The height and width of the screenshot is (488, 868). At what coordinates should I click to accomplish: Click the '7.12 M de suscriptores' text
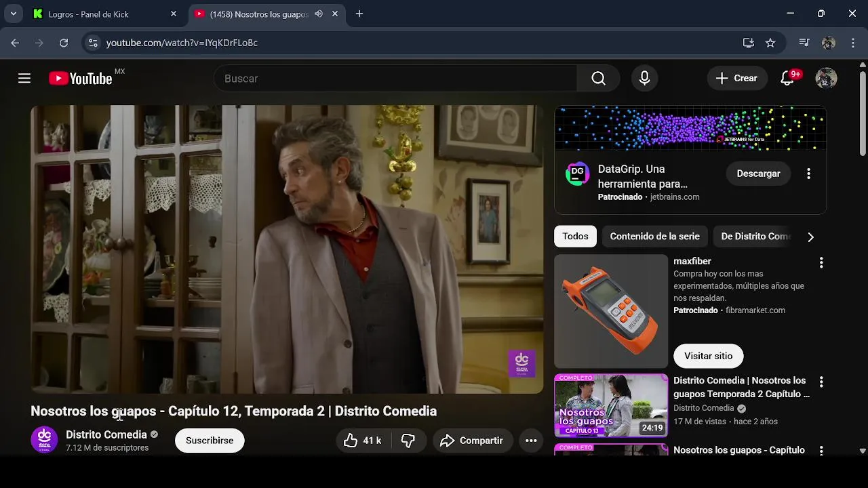pyautogui.click(x=107, y=448)
